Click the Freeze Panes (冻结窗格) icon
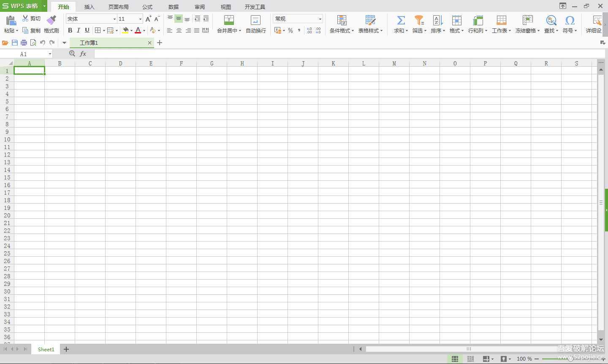608x364 pixels. click(527, 20)
